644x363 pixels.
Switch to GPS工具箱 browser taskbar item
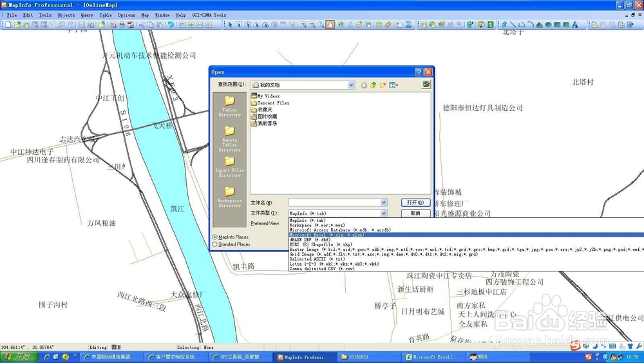click(240, 357)
